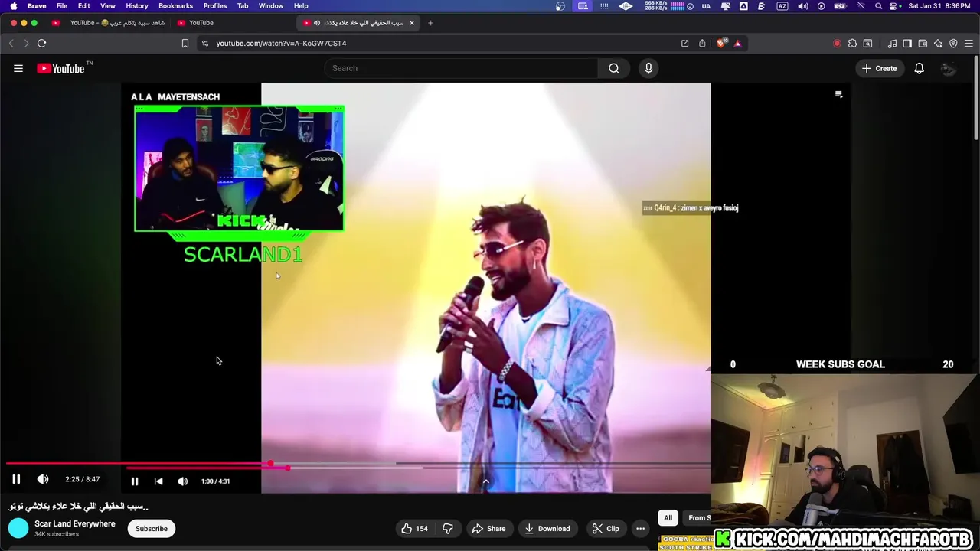
Task: Click the inner video previous track button
Action: pyautogui.click(x=158, y=481)
